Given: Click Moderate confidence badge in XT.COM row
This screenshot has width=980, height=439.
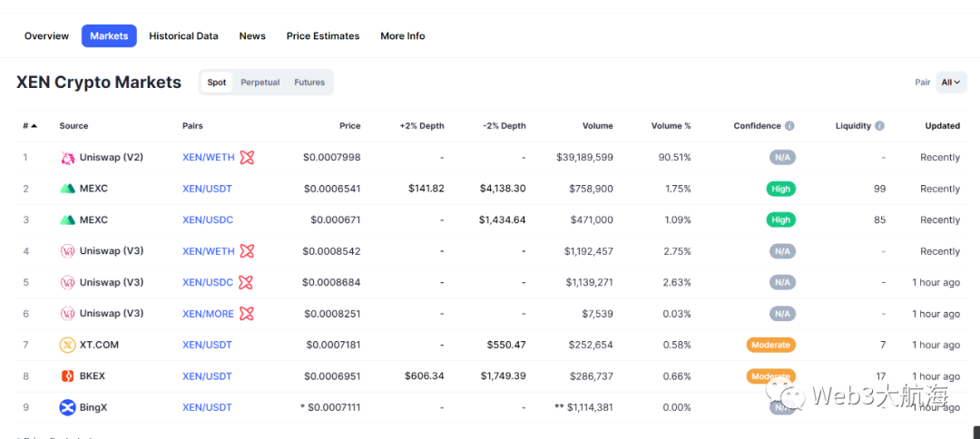Looking at the screenshot, I should [770, 345].
